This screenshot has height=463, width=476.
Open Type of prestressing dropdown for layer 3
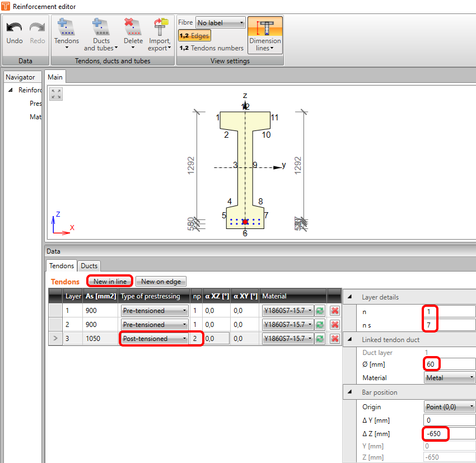pyautogui.click(x=154, y=338)
